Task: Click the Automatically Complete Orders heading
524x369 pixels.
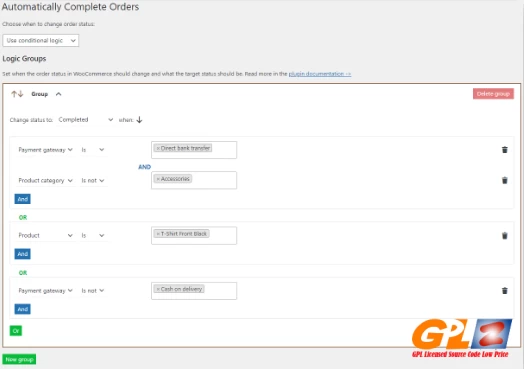Action: [x=70, y=7]
